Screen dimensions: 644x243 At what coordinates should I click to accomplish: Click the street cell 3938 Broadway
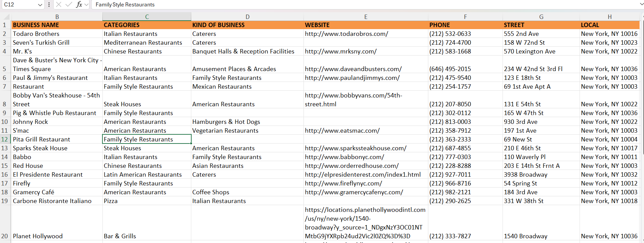541,174
